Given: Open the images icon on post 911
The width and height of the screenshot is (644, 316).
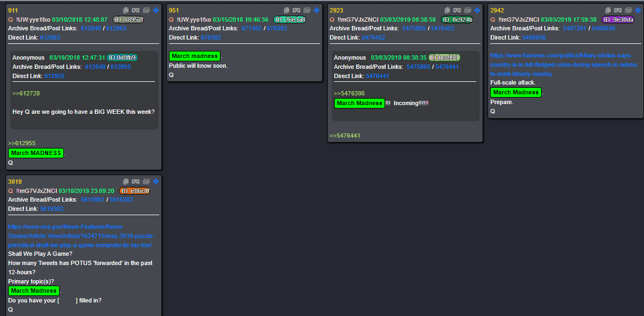Looking at the screenshot, I should coord(146,10).
